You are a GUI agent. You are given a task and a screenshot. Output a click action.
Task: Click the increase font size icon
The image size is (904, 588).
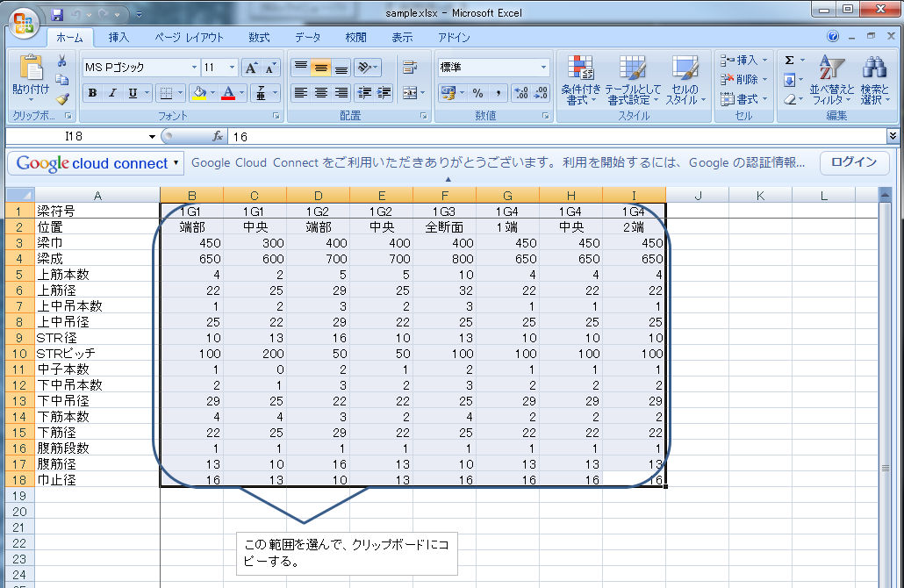[x=251, y=68]
